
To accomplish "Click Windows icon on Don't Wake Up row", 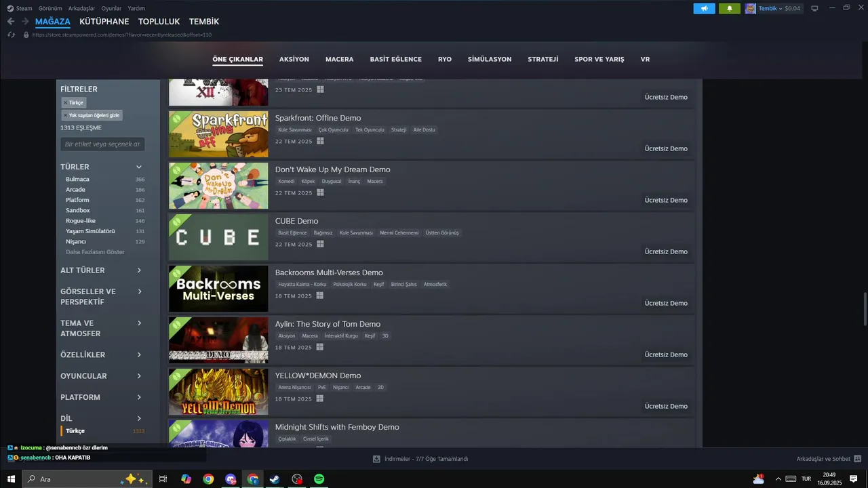I will [320, 192].
